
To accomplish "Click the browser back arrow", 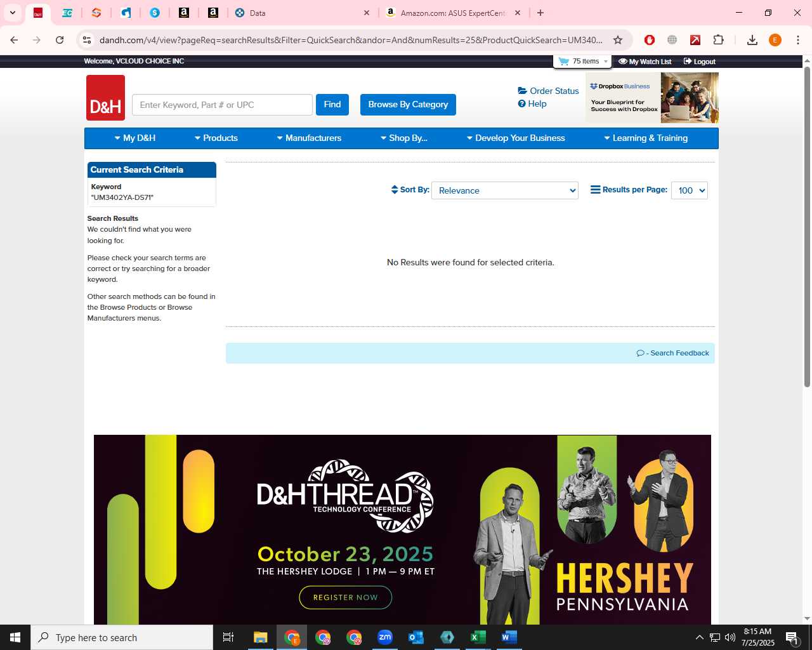I will [x=14, y=40].
